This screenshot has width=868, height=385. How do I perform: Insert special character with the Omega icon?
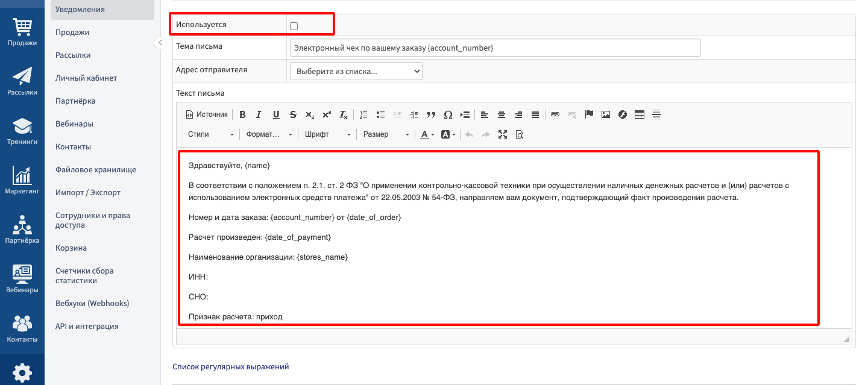(448, 114)
